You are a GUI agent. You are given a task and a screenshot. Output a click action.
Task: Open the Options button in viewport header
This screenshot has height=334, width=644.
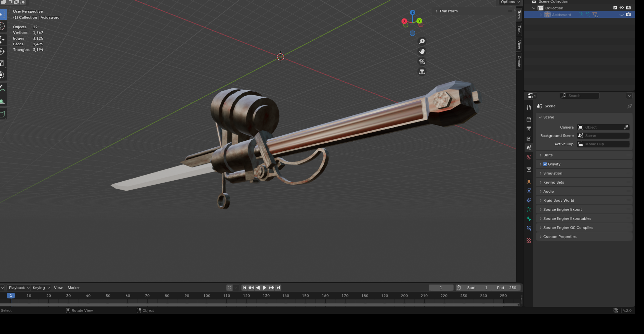point(510,2)
